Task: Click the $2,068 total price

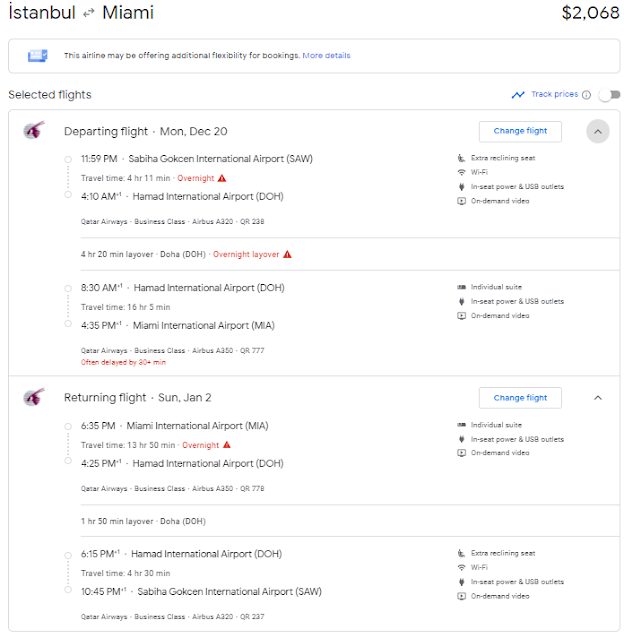Action: [590, 13]
